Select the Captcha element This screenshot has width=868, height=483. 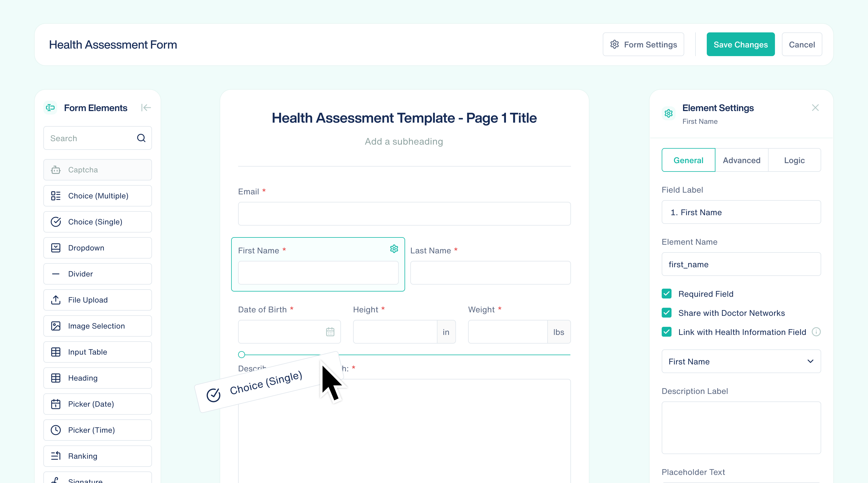(x=97, y=170)
